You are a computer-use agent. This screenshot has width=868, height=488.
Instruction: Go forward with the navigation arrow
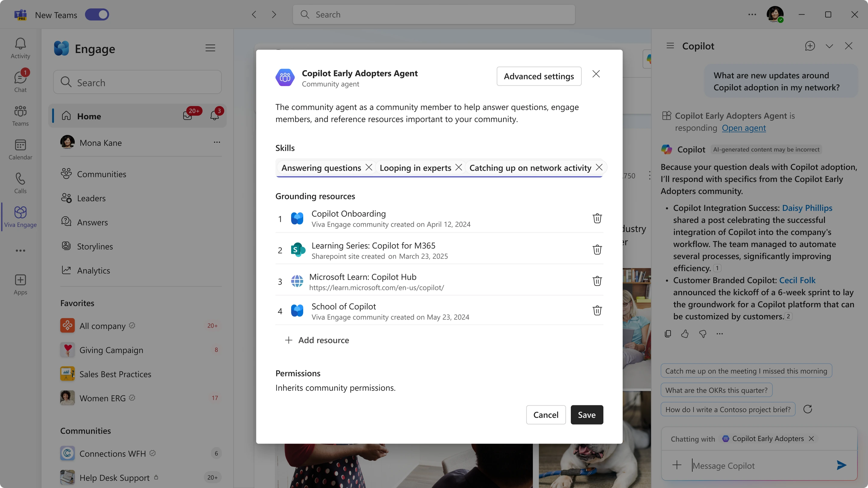(274, 14)
